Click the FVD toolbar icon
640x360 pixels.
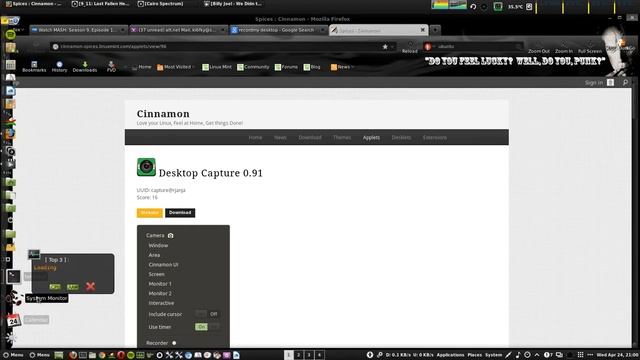[111, 67]
